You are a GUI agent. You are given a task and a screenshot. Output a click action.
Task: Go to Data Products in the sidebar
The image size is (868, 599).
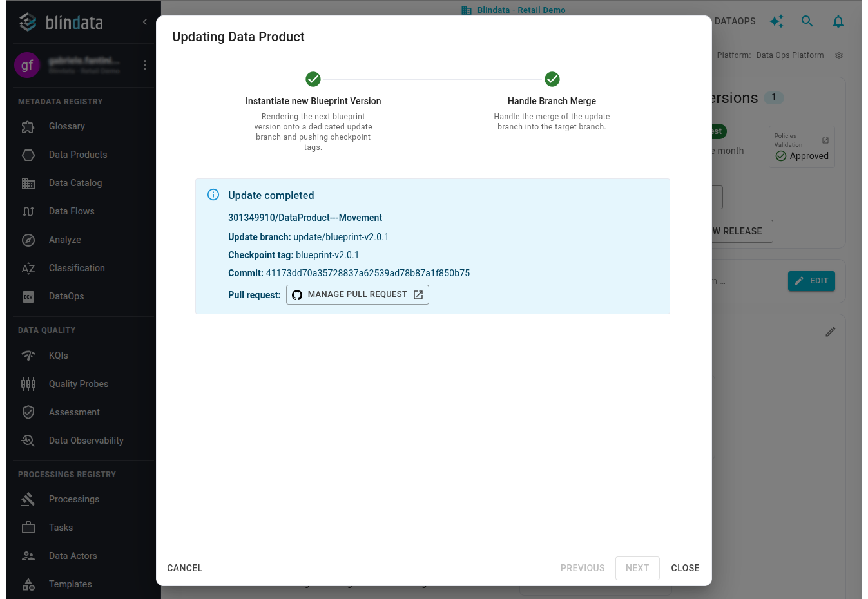click(78, 155)
